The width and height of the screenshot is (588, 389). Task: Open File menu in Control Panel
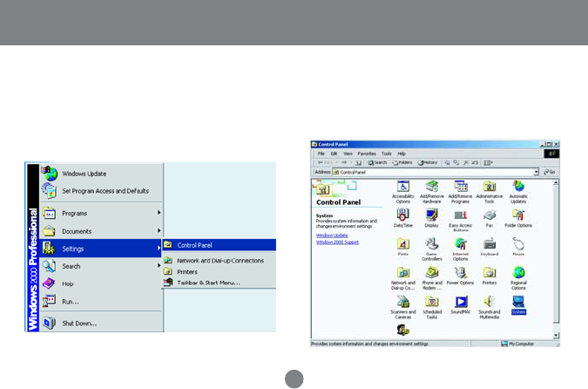pyautogui.click(x=321, y=154)
